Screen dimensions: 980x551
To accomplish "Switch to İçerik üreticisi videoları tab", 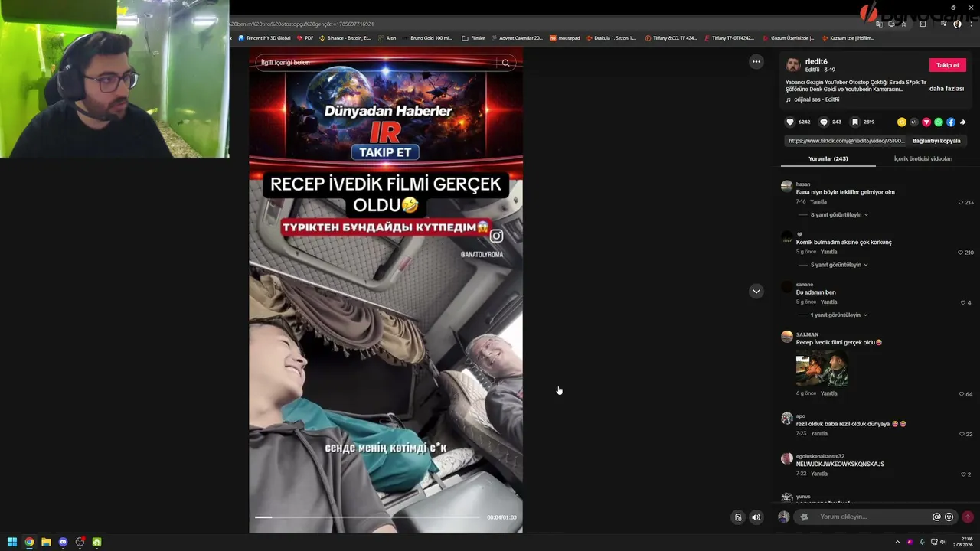I will point(923,158).
